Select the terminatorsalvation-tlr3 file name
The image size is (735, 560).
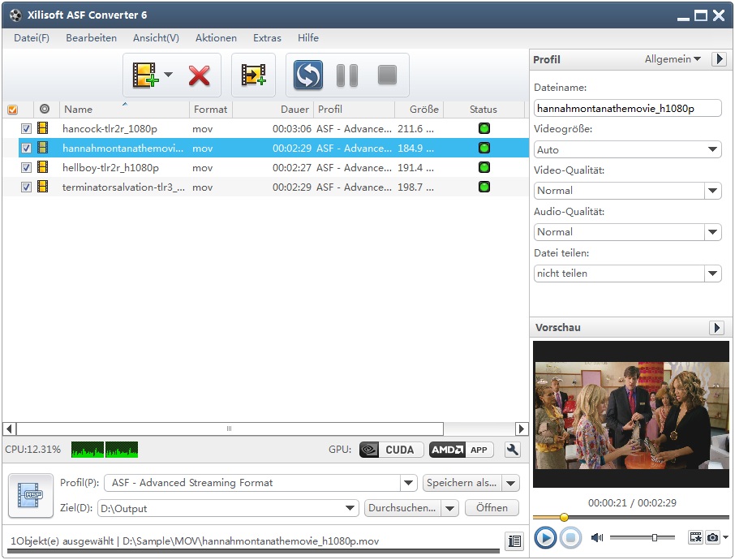click(x=123, y=187)
